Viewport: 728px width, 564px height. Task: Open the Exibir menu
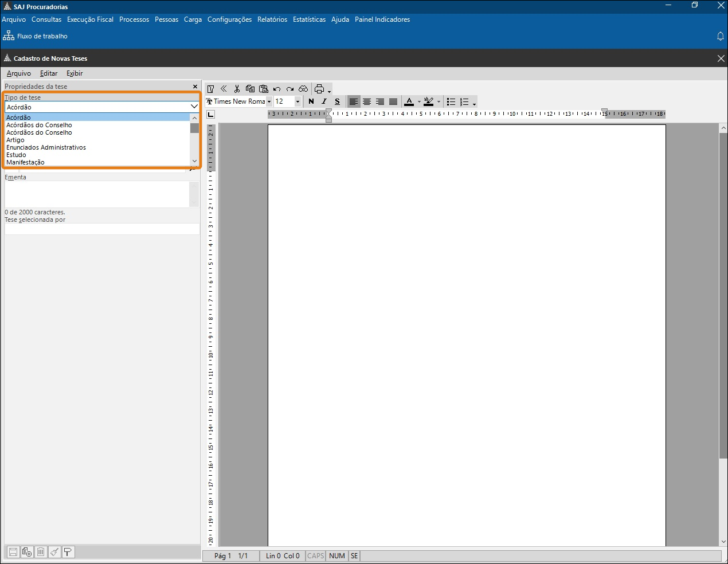[x=75, y=73]
